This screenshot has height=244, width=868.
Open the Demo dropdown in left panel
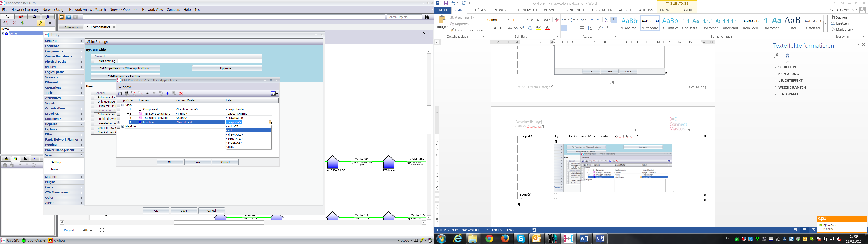pyautogui.click(x=53, y=29)
